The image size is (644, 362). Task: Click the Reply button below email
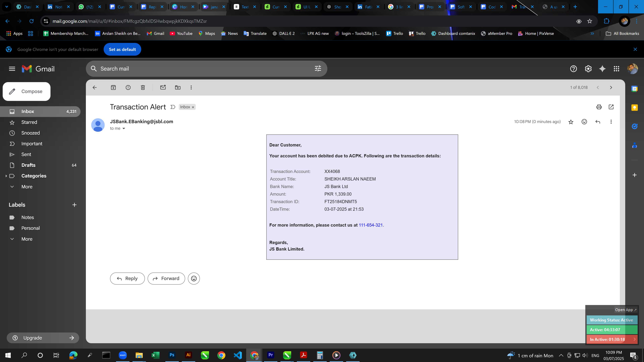point(127,278)
